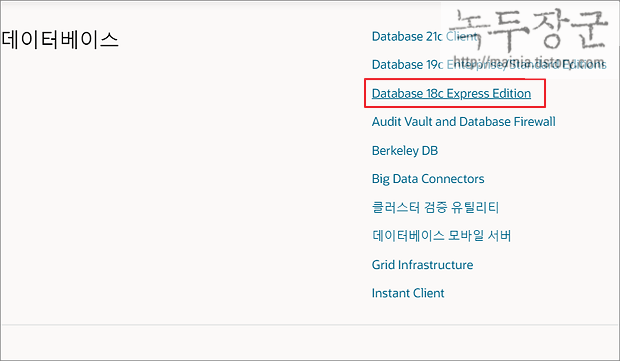Open the Instant Client link
This screenshot has height=361, width=620.
coord(408,293)
